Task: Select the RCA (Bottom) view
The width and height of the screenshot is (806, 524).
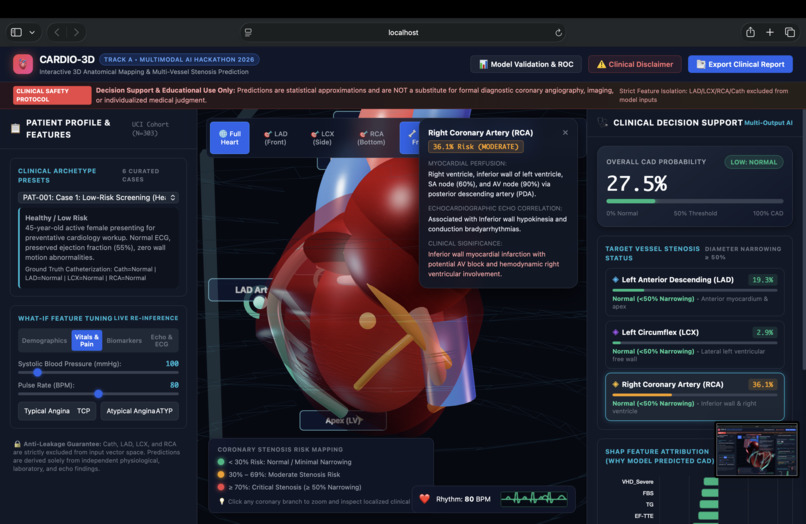Action: pyautogui.click(x=371, y=138)
